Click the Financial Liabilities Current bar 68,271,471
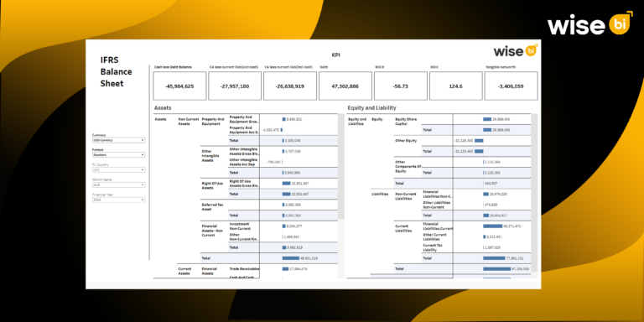644x322 pixels. coord(493,226)
